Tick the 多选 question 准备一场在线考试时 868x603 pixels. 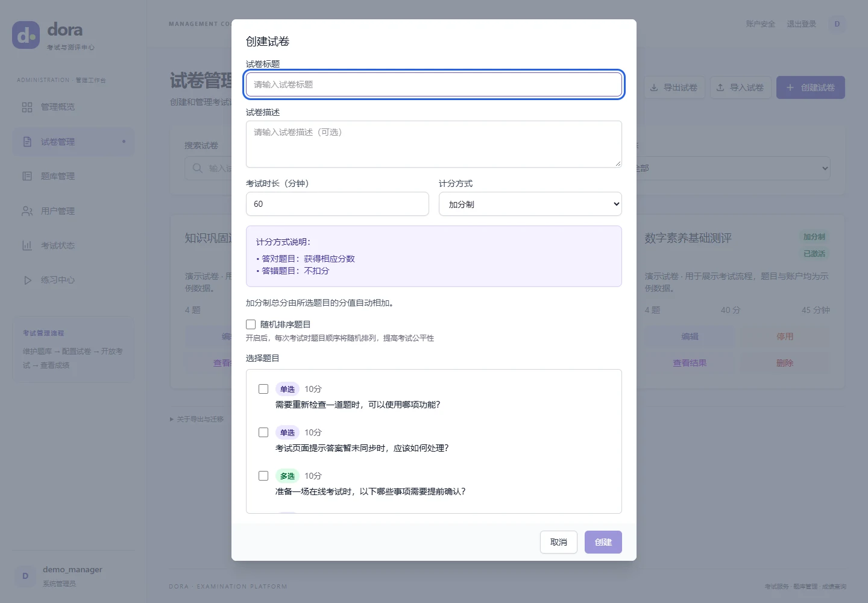click(263, 476)
